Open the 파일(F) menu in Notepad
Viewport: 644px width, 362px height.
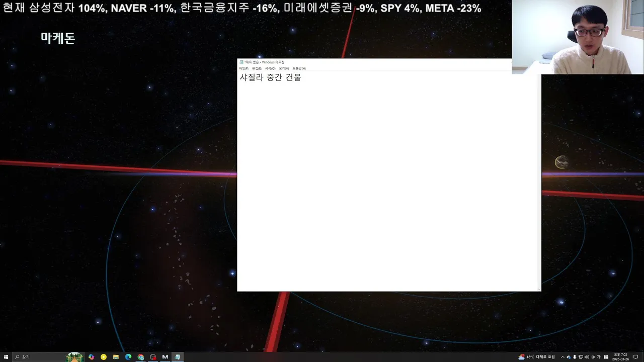point(244,68)
